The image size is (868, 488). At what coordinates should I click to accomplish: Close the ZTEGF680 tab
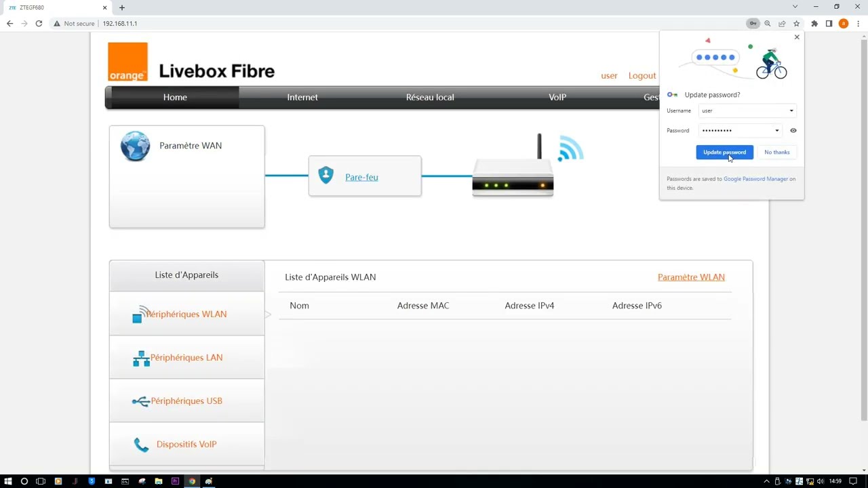pyautogui.click(x=105, y=7)
